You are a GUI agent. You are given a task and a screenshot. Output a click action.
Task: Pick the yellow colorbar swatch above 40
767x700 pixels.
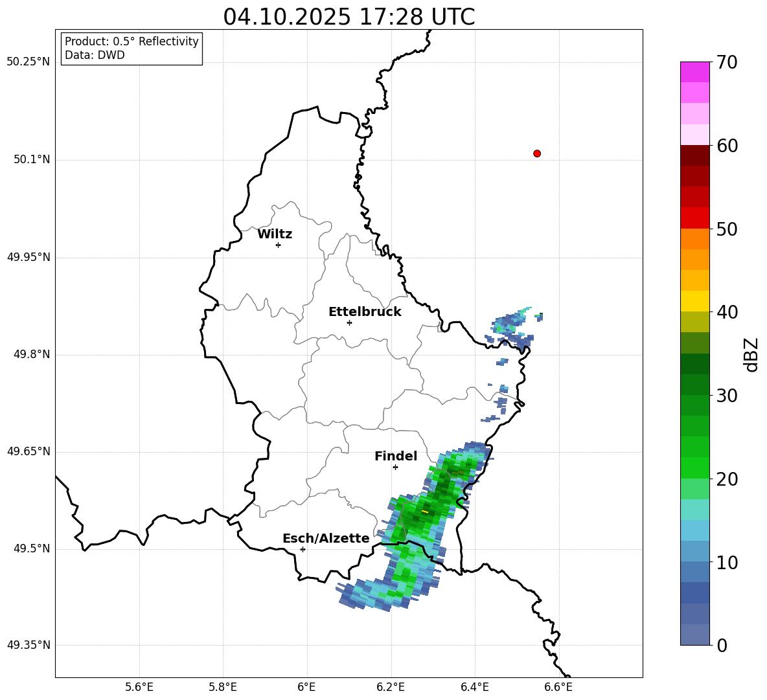coord(694,301)
